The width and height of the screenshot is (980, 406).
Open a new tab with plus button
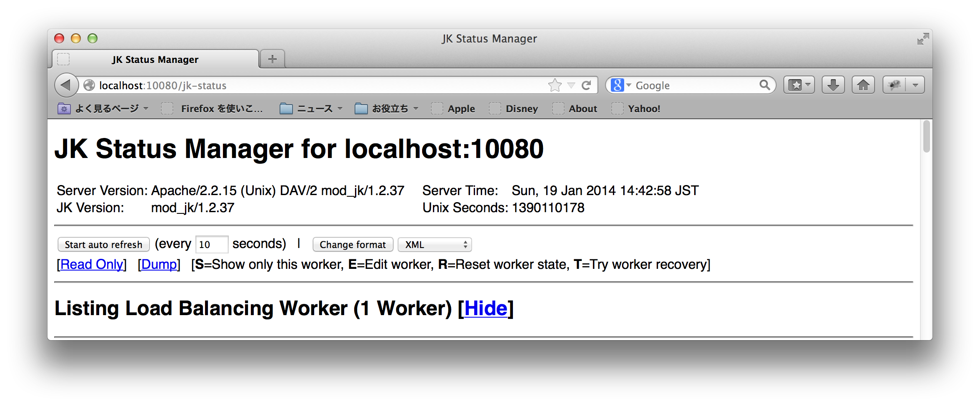point(272,59)
